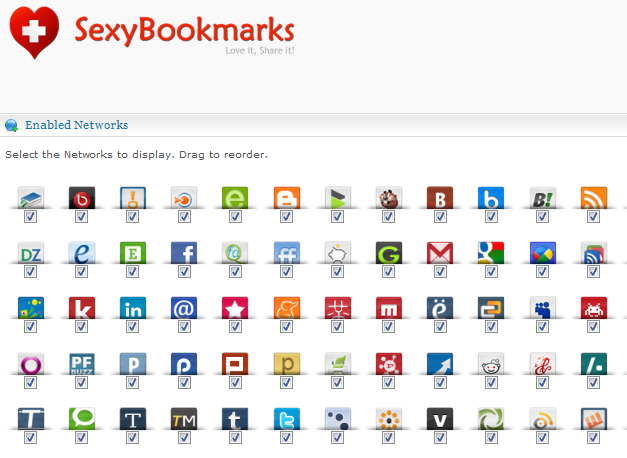
Task: Select the Tumblr t icon
Action: tap(235, 419)
